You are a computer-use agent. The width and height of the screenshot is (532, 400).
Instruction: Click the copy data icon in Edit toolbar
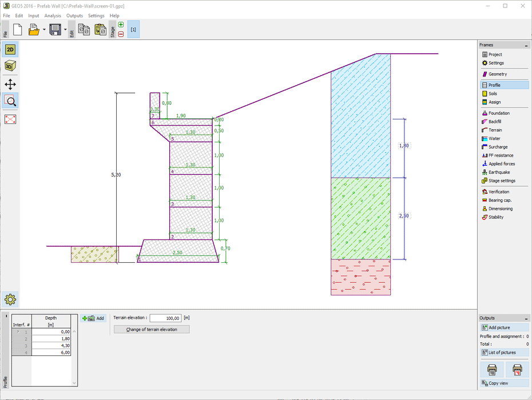click(x=84, y=30)
